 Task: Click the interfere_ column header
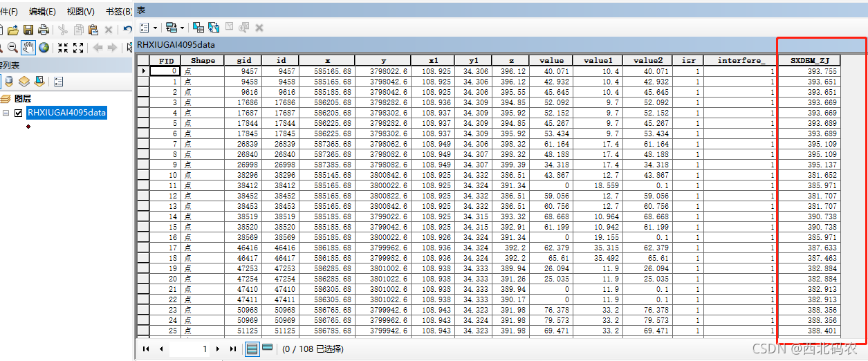click(x=741, y=60)
